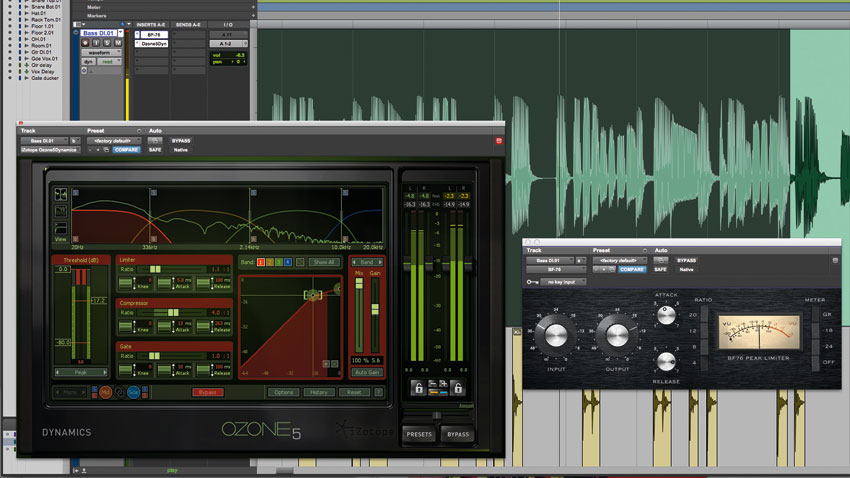Click the right lock icon under Ozone meters
This screenshot has height=478, width=850.
pyautogui.click(x=458, y=387)
